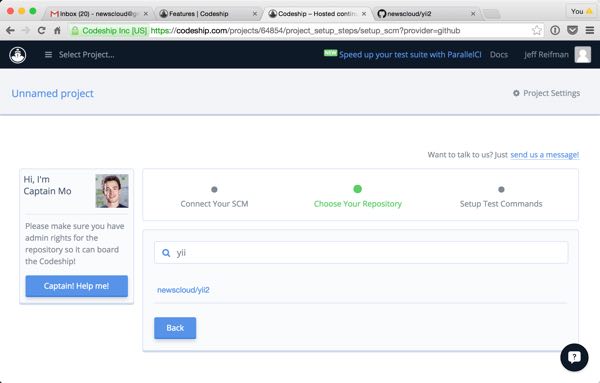Open the Pocket extension icon
The image size is (600, 383).
click(x=572, y=30)
